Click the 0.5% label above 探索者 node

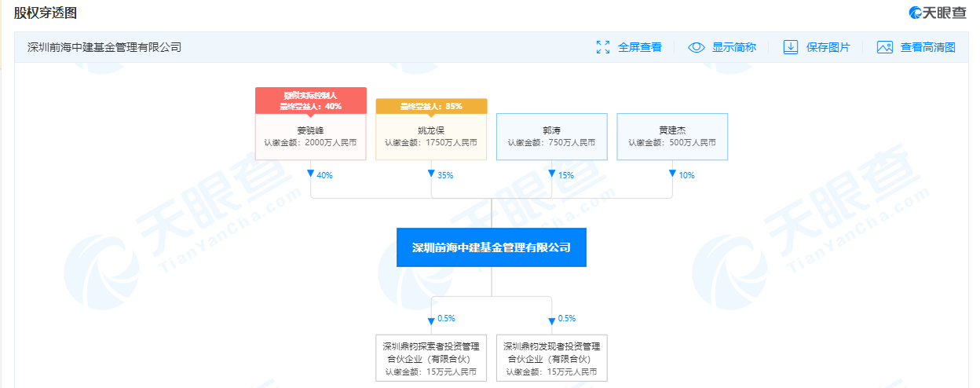coord(446,318)
